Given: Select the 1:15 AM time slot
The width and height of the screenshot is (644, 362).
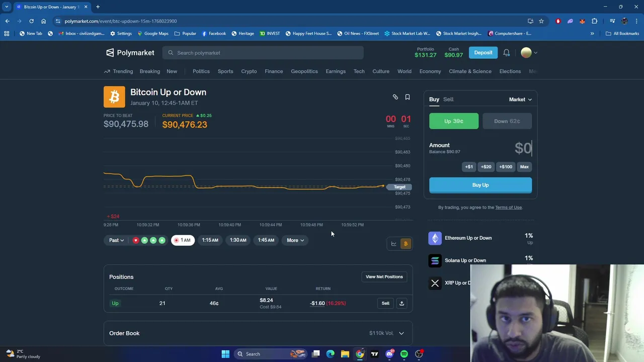Looking at the screenshot, I should (210, 240).
